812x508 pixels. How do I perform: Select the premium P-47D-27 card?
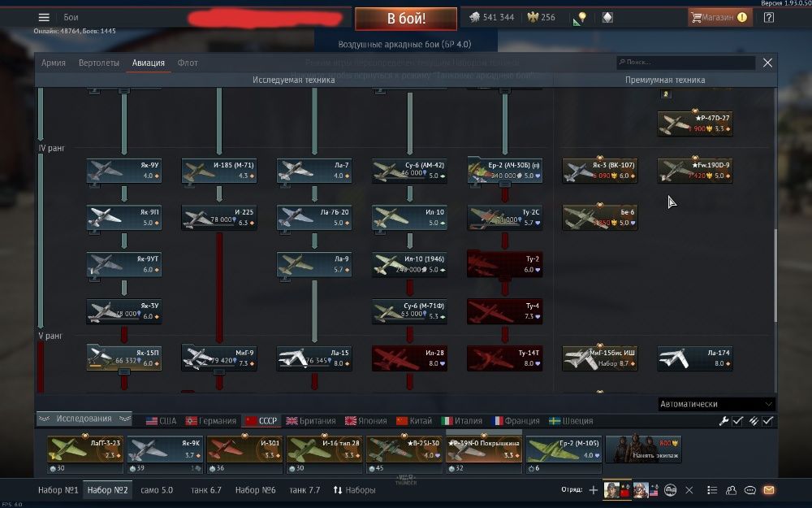tap(695, 124)
